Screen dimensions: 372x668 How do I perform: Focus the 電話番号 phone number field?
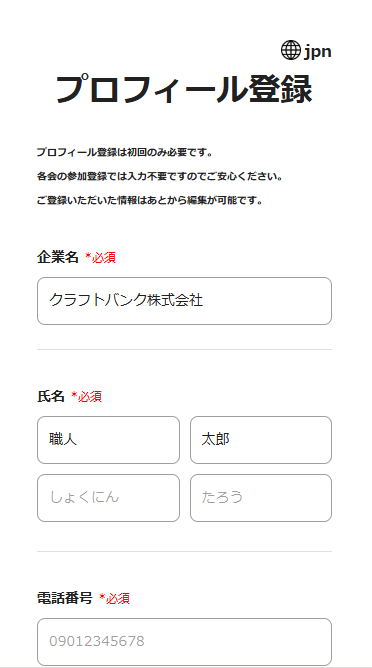[184, 642]
